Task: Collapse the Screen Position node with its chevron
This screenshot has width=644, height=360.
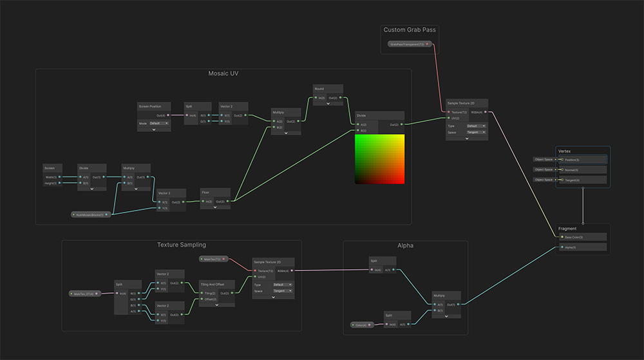Action: pos(154,129)
